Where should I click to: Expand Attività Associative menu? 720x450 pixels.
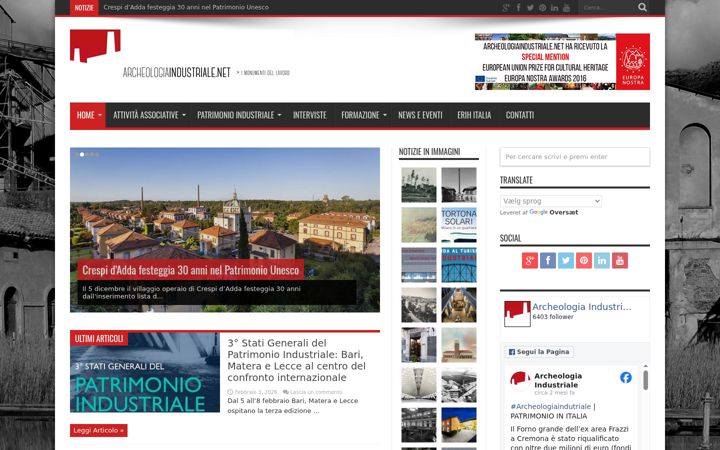149,115
